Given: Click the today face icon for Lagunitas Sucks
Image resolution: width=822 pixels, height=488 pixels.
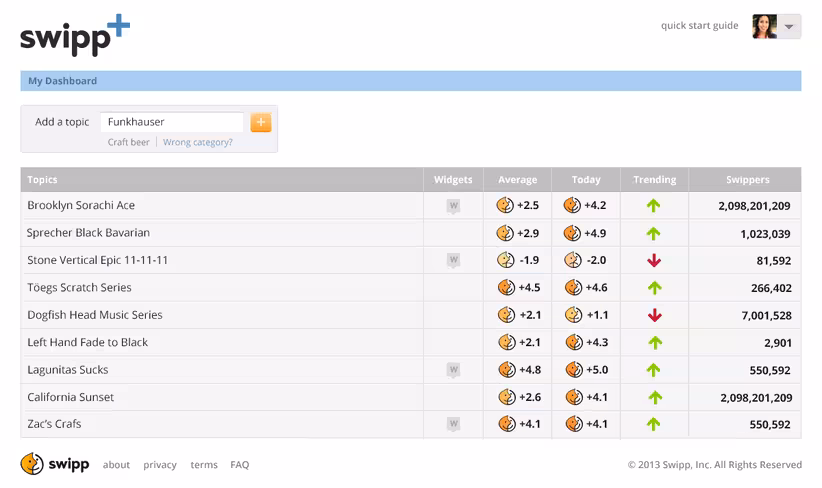Looking at the screenshot, I should click(574, 370).
